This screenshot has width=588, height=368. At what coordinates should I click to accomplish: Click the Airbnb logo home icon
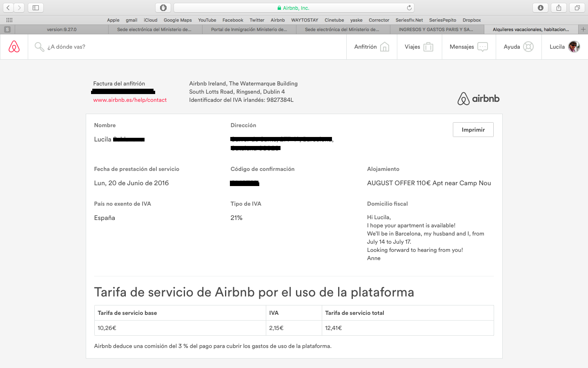(14, 47)
